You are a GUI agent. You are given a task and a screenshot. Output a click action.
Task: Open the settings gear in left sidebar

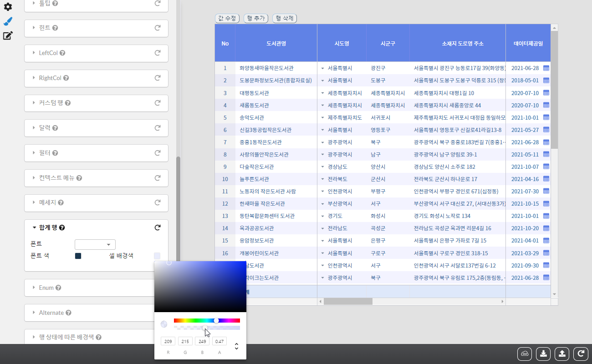[8, 7]
